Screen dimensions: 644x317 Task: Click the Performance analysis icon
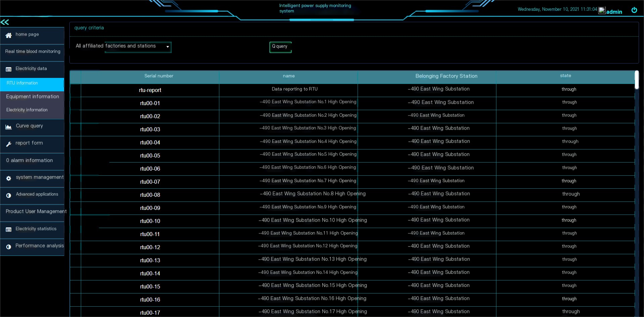pyautogui.click(x=8, y=247)
